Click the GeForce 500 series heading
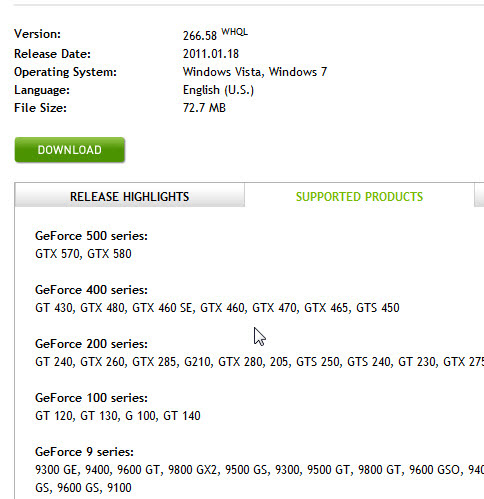The height and width of the screenshot is (499, 484). (x=91, y=236)
